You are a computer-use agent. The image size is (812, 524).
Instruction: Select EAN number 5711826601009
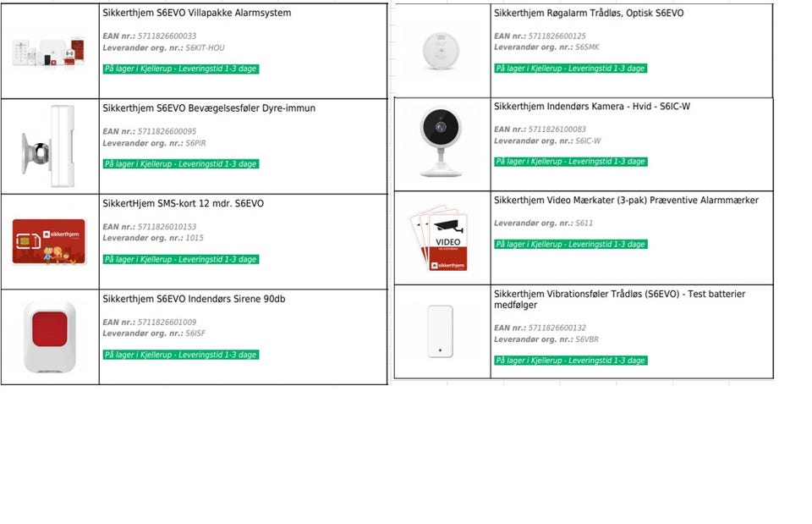point(167,323)
